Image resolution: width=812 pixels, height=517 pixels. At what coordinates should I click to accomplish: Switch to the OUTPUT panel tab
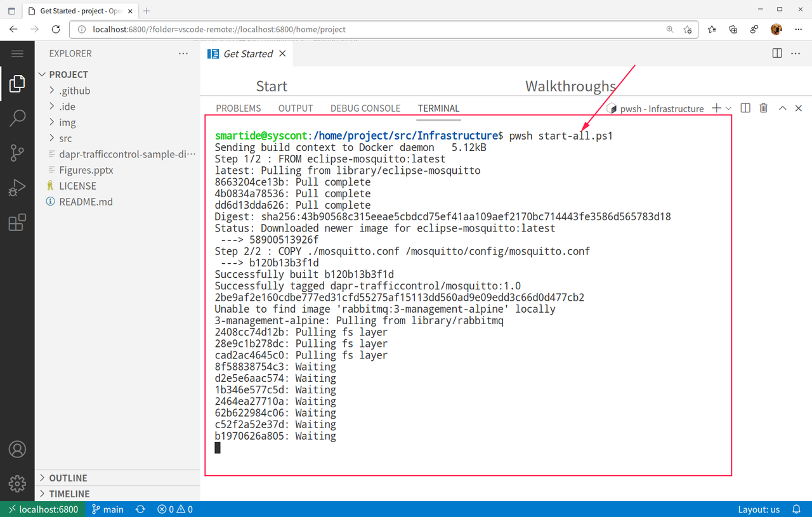click(296, 108)
